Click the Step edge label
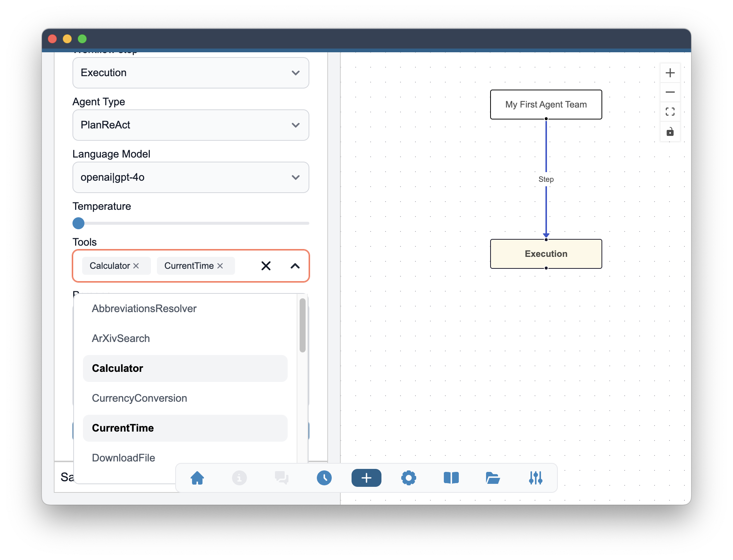This screenshot has width=733, height=560. [546, 179]
